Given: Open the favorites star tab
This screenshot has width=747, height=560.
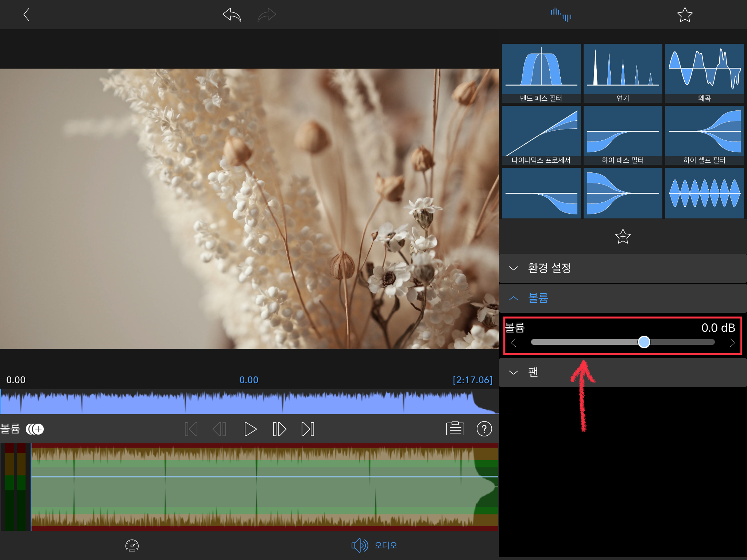Looking at the screenshot, I should [x=685, y=15].
